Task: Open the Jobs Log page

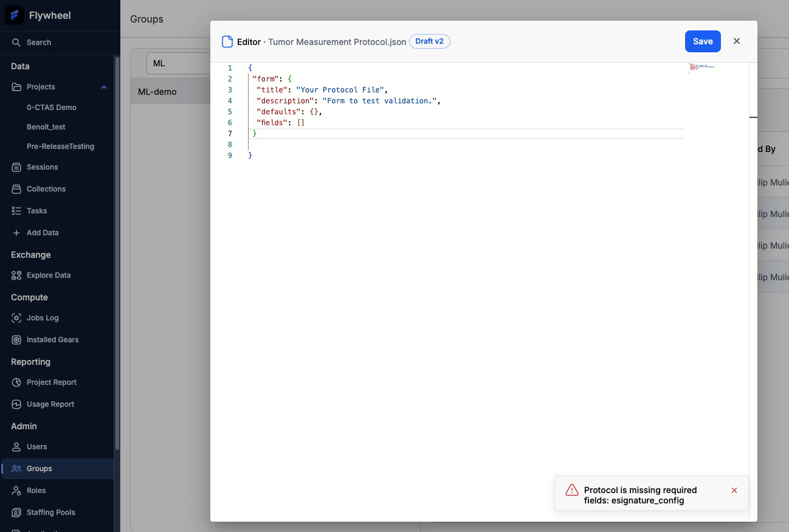Action: click(x=43, y=318)
